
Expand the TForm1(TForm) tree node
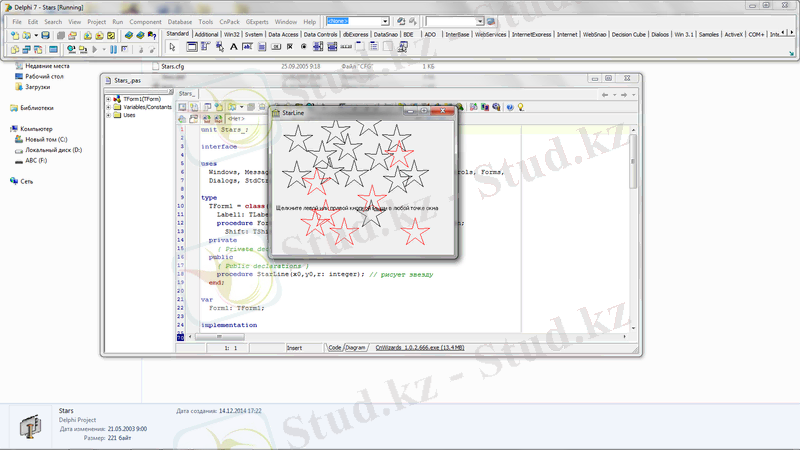pos(108,99)
